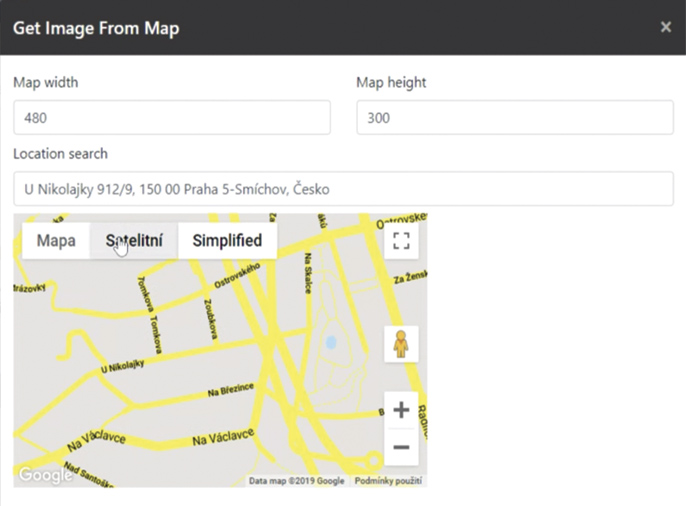Toggle fullscreen view of the map
This screenshot has width=686, height=506.
click(x=401, y=241)
